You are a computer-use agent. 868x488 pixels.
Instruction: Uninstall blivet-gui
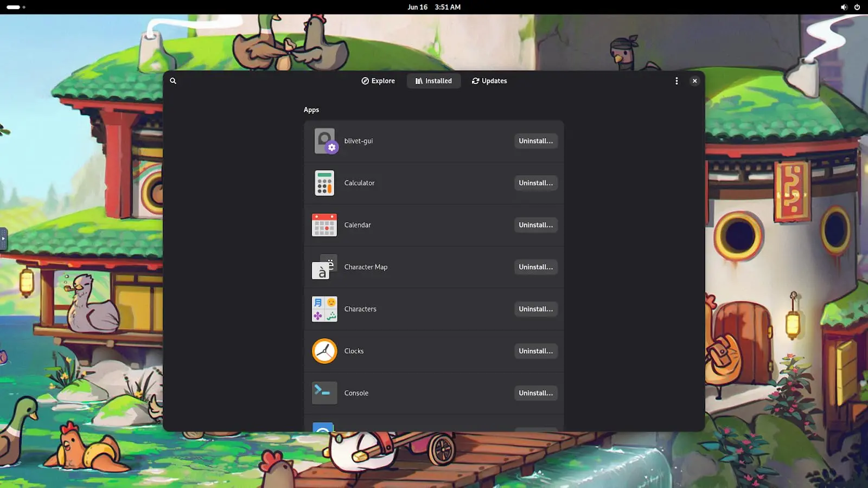(x=535, y=141)
